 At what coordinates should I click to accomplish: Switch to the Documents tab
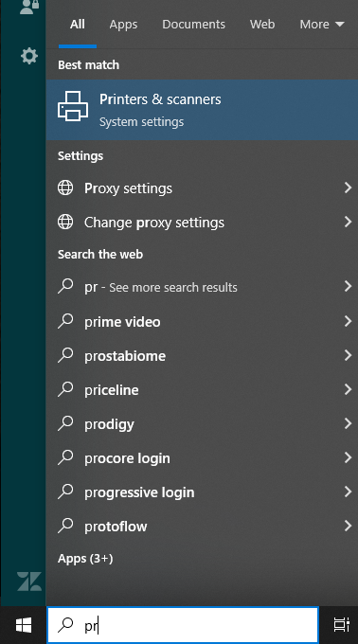194,25
